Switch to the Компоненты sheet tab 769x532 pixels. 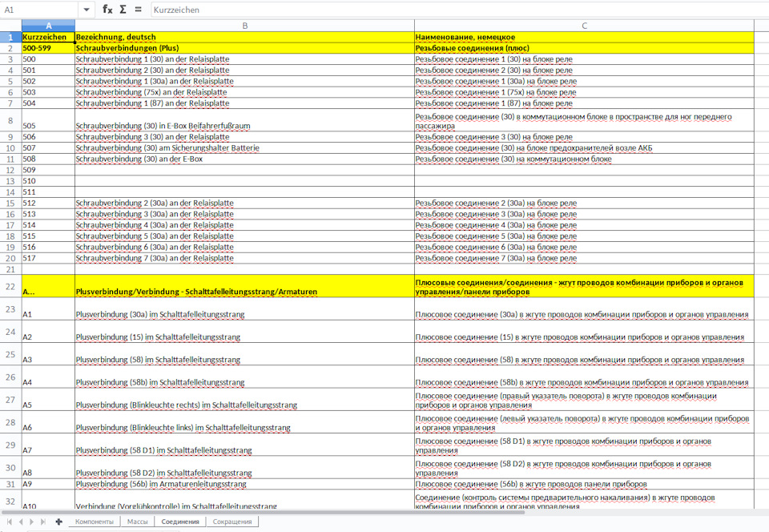coord(95,522)
